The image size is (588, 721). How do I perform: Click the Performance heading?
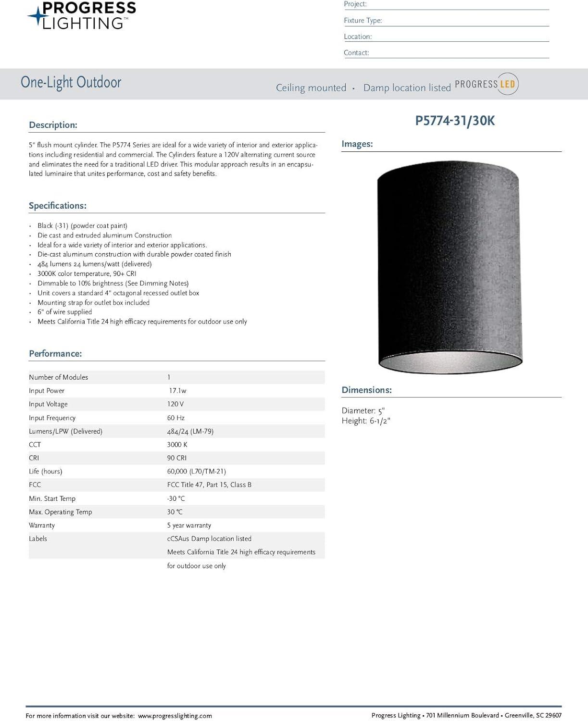coord(55,354)
